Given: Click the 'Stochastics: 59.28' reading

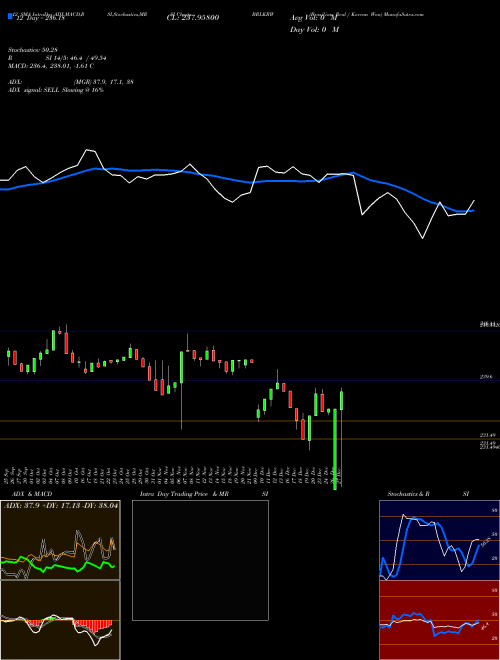Looking at the screenshot, I should click(35, 50).
